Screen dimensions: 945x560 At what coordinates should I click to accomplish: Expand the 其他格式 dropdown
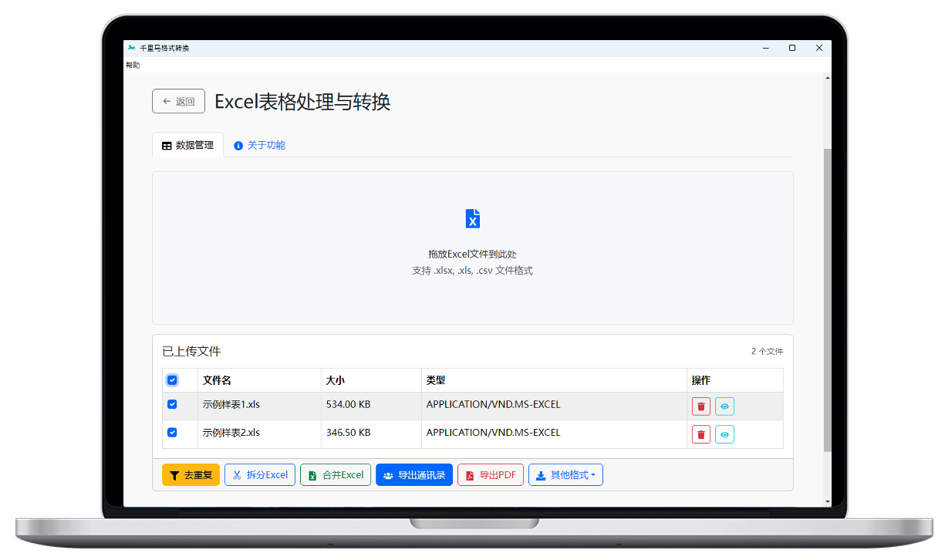point(565,475)
